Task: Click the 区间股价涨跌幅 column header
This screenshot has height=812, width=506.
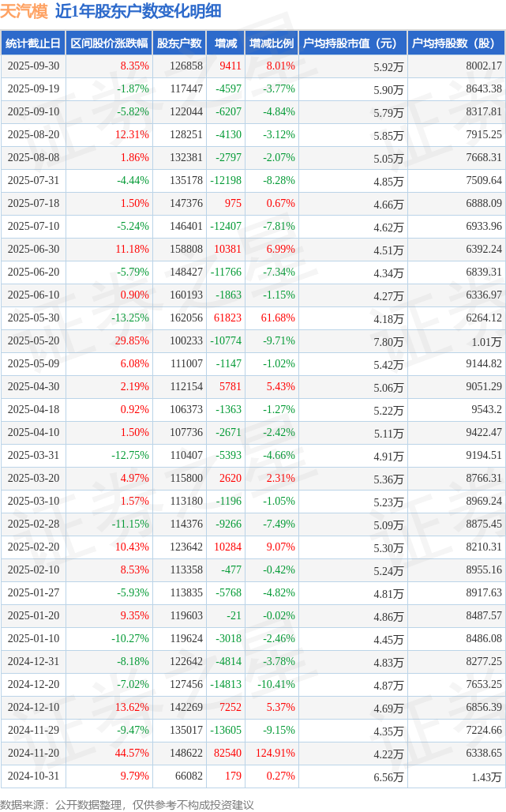Action: click(109, 43)
